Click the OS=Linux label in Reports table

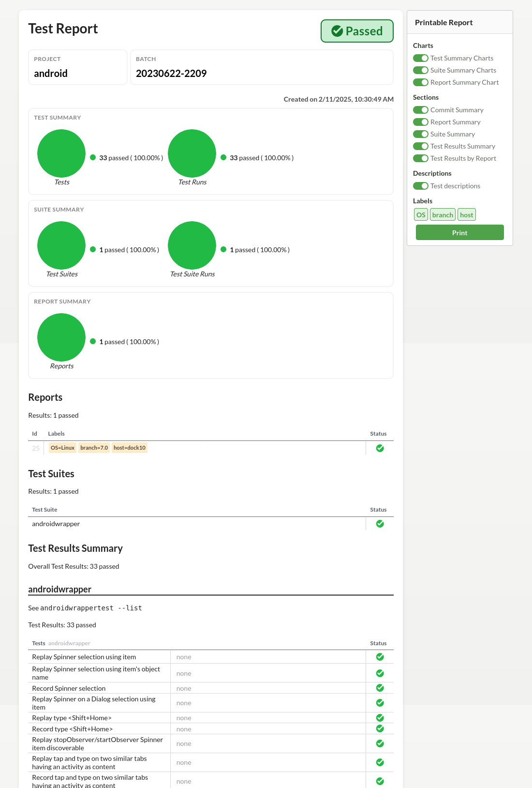(x=63, y=448)
